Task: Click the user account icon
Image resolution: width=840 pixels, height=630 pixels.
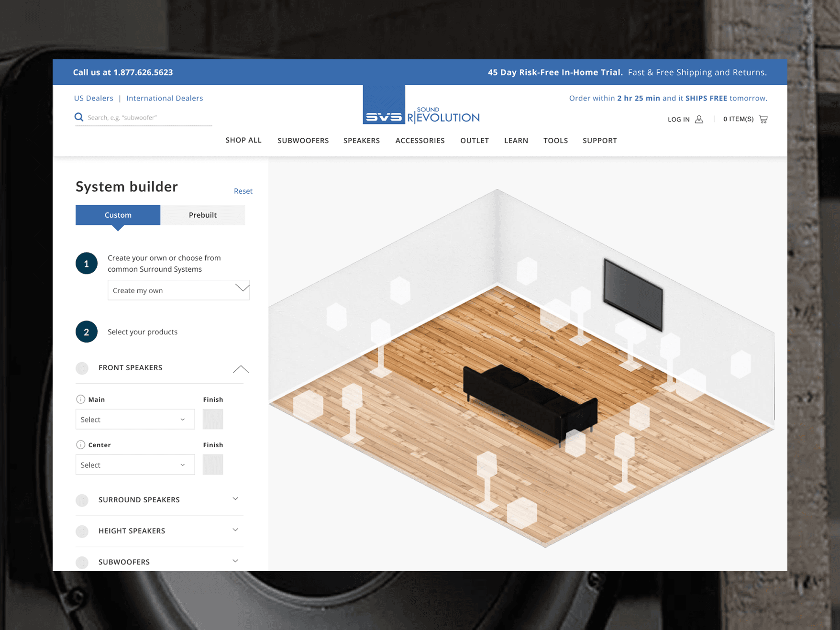Action: pos(699,119)
